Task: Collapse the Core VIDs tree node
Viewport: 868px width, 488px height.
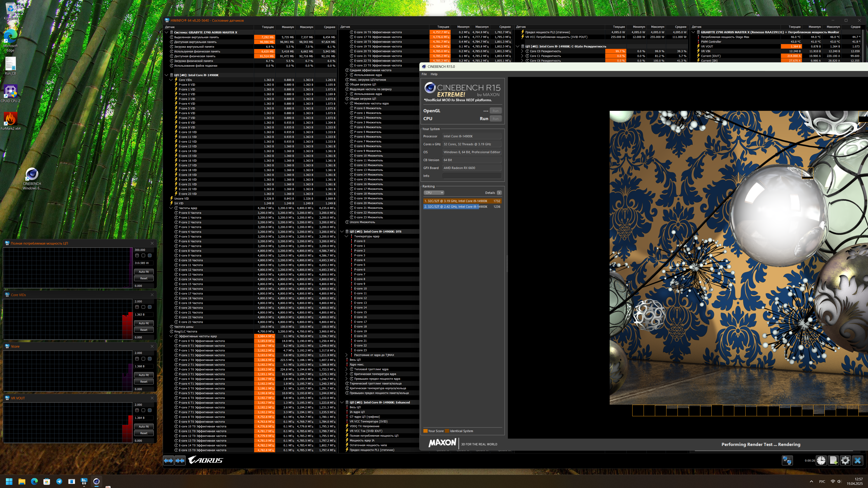Action: [171, 80]
